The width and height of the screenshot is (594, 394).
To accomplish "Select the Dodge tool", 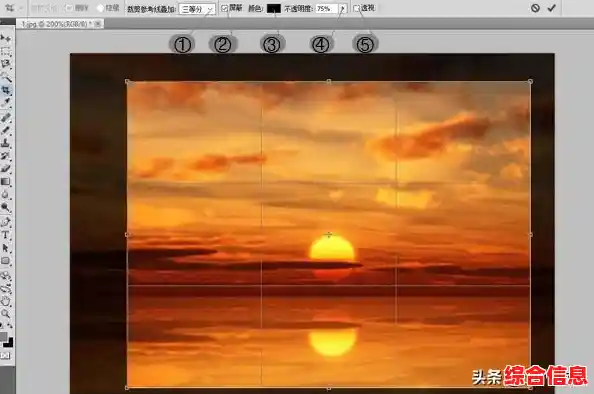I will (x=6, y=207).
